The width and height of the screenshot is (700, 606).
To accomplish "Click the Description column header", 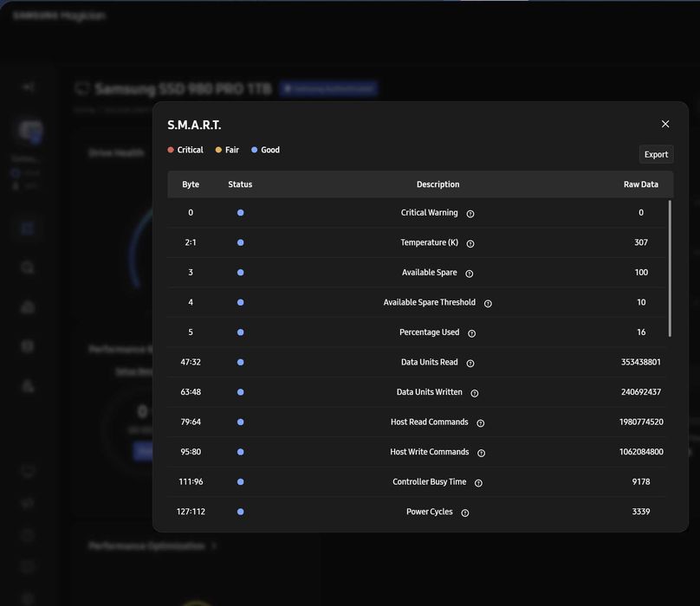I will pos(438,184).
